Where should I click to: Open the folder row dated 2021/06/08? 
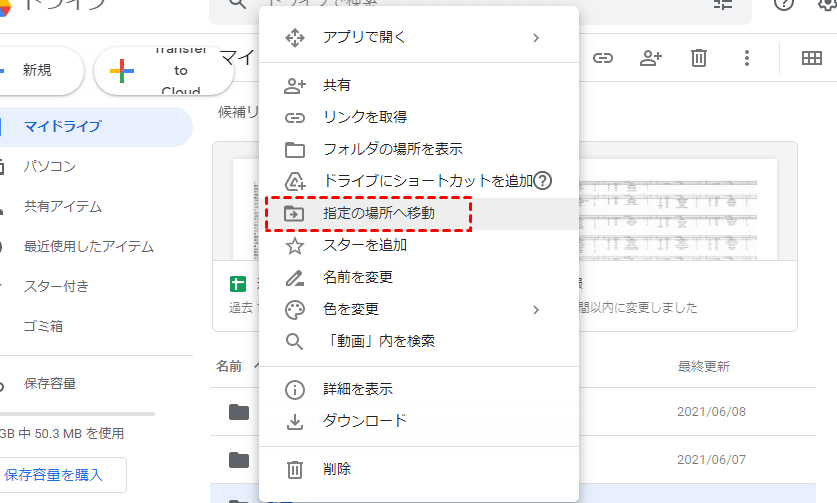click(x=512, y=412)
